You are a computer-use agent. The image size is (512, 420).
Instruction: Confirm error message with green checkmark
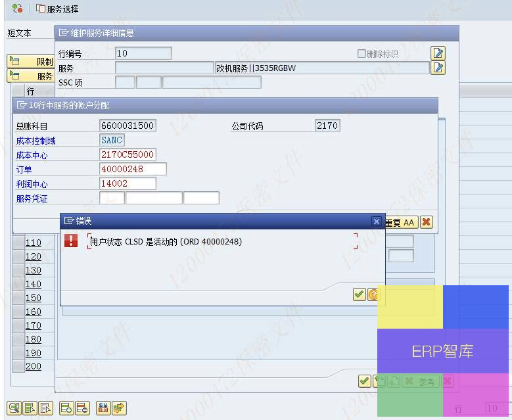click(359, 294)
